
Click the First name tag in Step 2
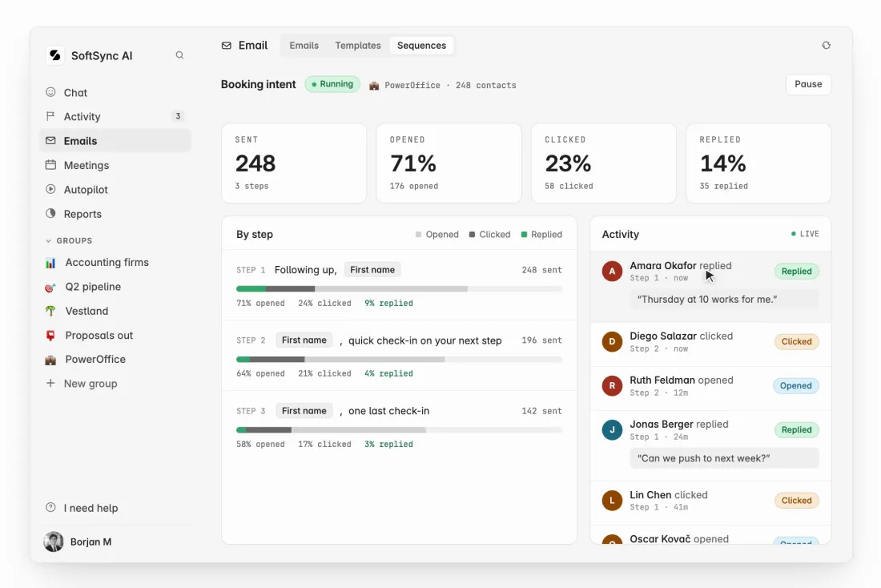coord(304,340)
